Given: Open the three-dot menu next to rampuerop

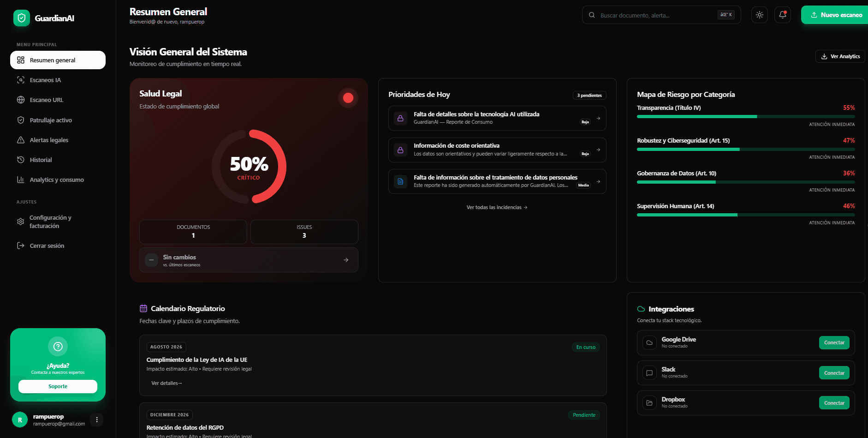Looking at the screenshot, I should coord(97,420).
